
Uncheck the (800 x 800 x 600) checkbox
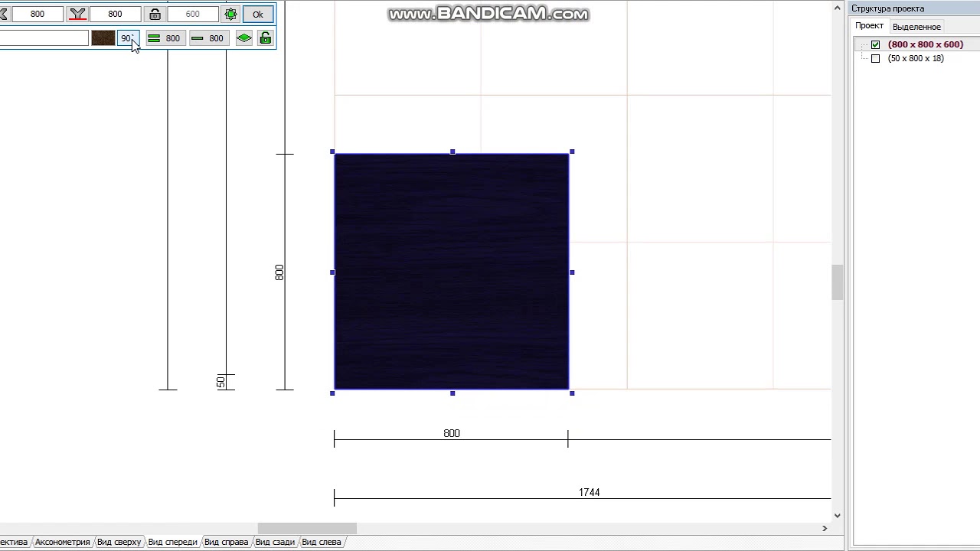(876, 44)
